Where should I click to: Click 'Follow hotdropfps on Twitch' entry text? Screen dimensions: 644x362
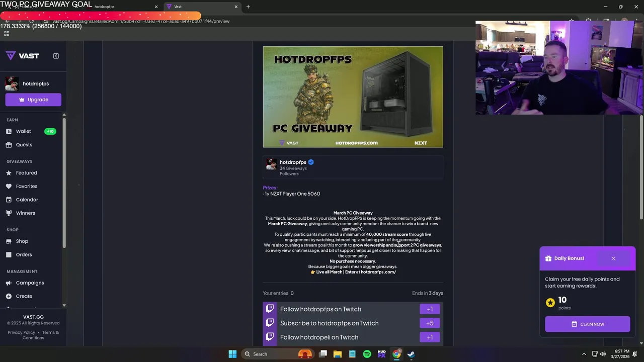(320, 309)
